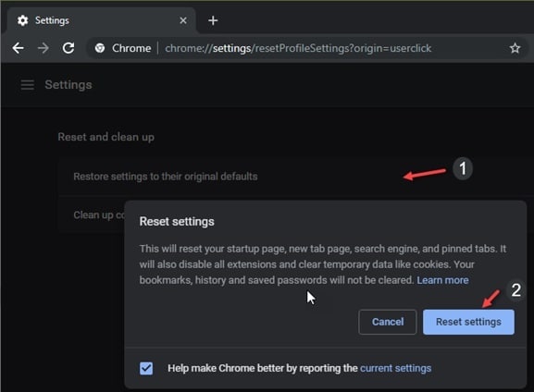Open a new tab with the plus icon
The width and height of the screenshot is (534, 392).
pos(213,20)
